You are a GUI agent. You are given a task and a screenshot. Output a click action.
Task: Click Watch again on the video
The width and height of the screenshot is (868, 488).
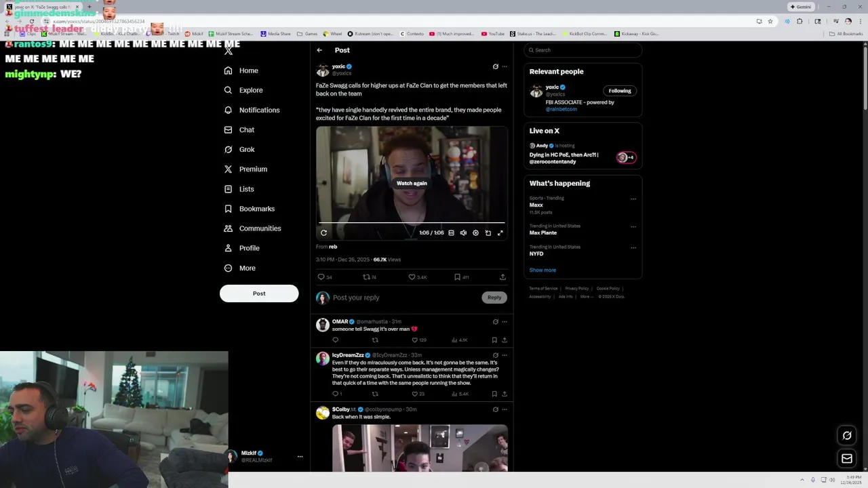[x=412, y=183]
